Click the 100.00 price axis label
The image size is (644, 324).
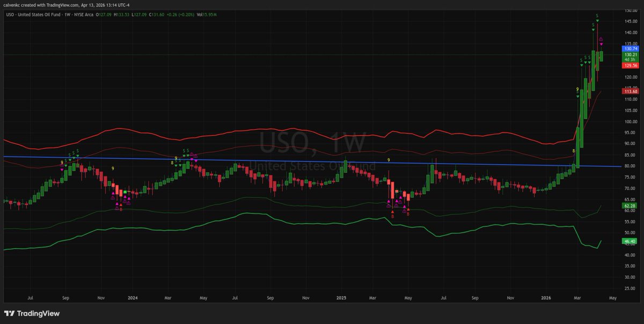(631, 121)
